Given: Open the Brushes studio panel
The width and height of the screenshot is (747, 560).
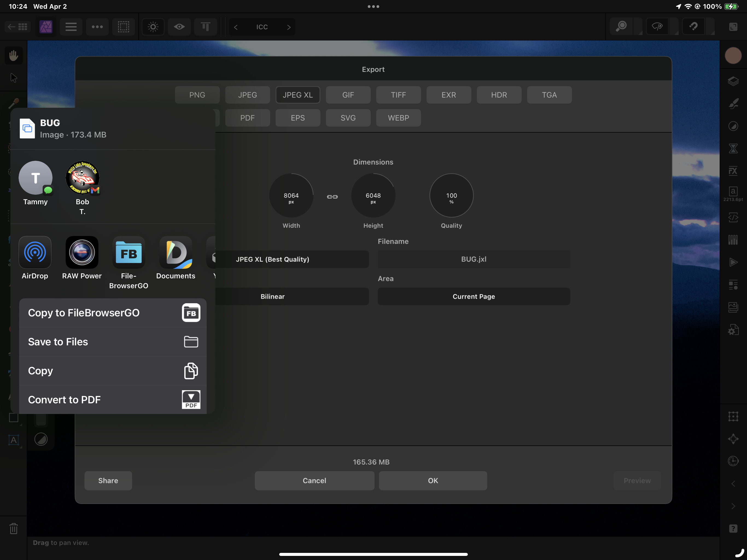Looking at the screenshot, I should tap(733, 104).
